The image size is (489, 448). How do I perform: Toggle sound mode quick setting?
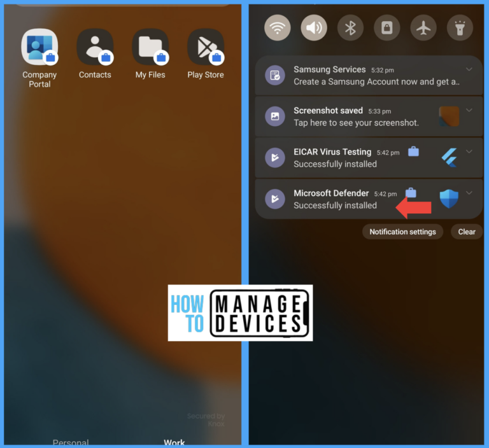pyautogui.click(x=314, y=28)
